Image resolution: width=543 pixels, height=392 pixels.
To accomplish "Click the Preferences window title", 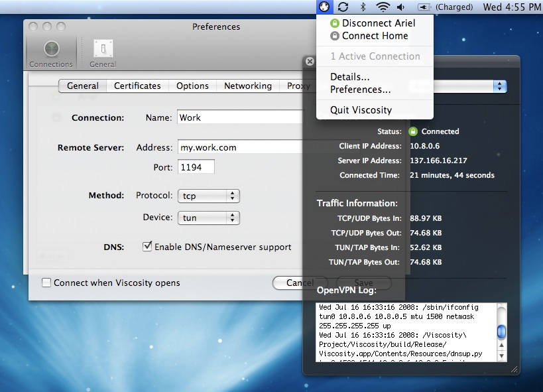I will (216, 27).
